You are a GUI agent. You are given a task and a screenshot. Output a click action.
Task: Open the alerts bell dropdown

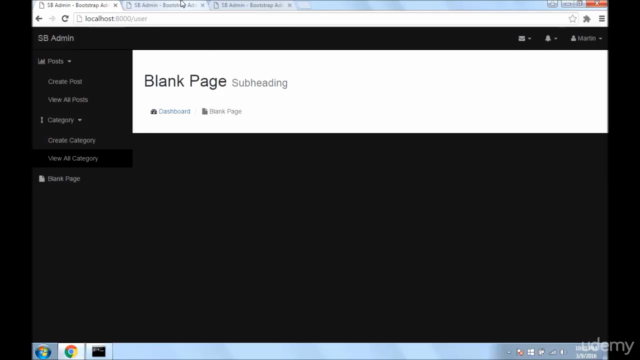[x=551, y=38]
